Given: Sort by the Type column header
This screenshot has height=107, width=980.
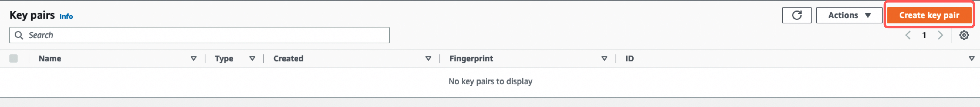Looking at the screenshot, I should click(x=224, y=58).
